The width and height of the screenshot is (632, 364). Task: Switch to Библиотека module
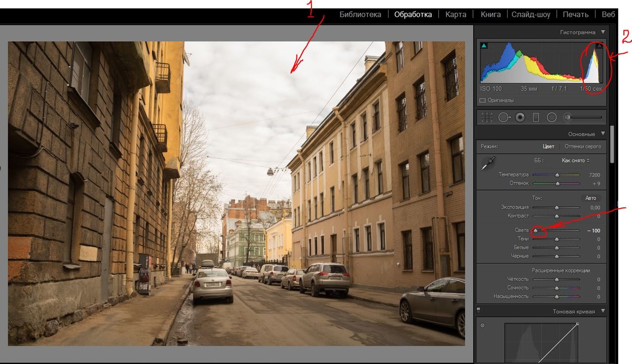click(x=360, y=14)
